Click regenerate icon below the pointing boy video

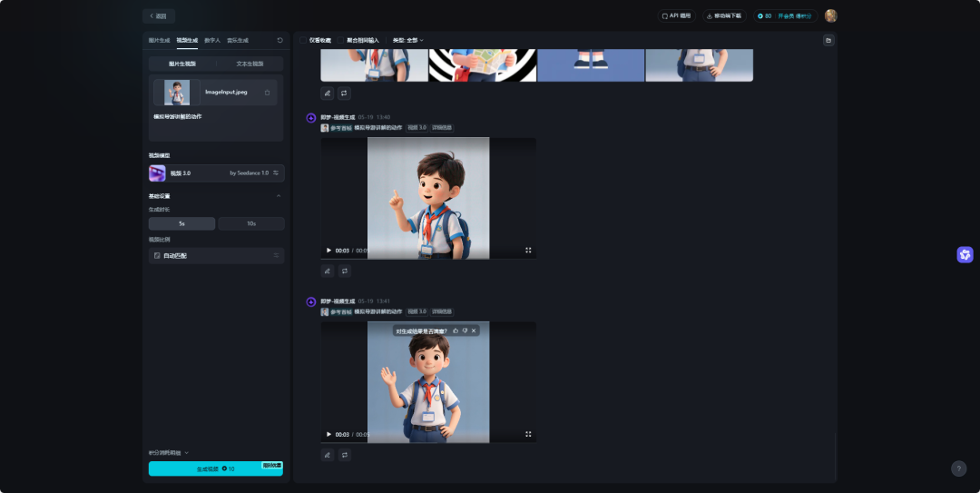344,271
